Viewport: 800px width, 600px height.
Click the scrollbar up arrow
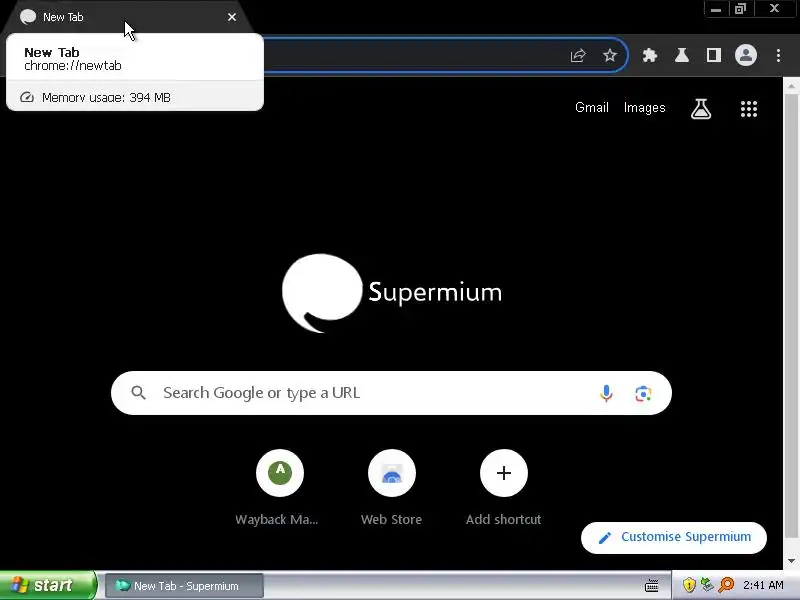tap(791, 86)
